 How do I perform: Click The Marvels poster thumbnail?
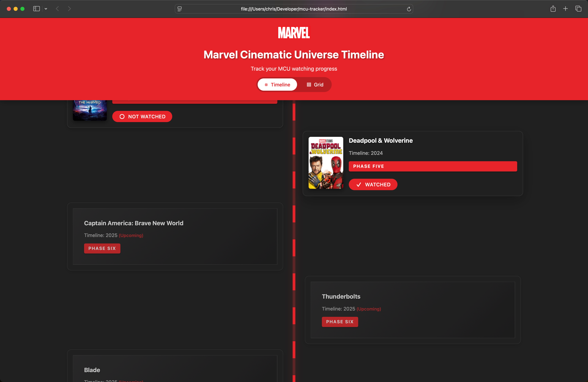(x=90, y=110)
